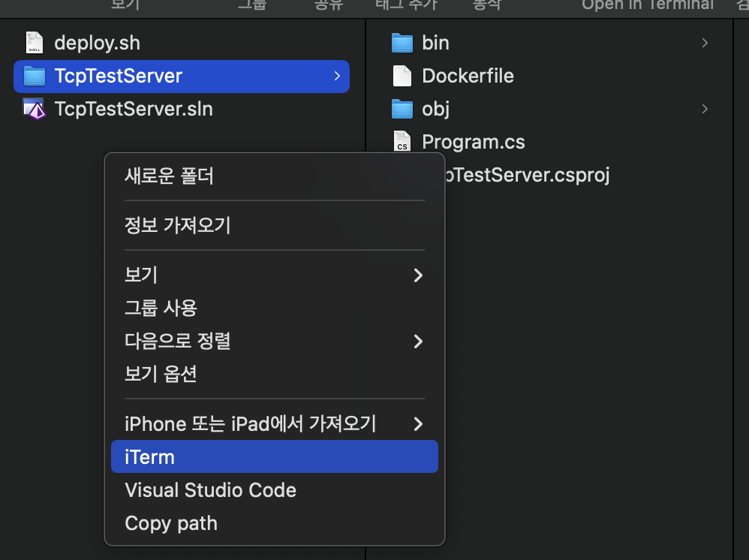Click the Dockerfile document icon
This screenshot has width=749, height=560.
[402, 76]
